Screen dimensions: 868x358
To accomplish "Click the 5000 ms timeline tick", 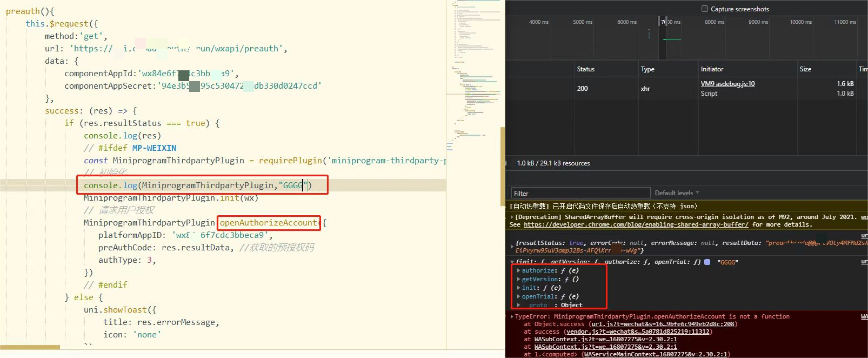I will 583,22.
